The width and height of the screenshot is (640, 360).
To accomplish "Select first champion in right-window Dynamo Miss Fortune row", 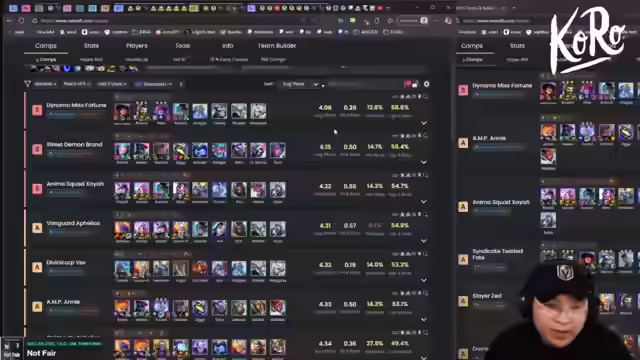I will point(548,91).
